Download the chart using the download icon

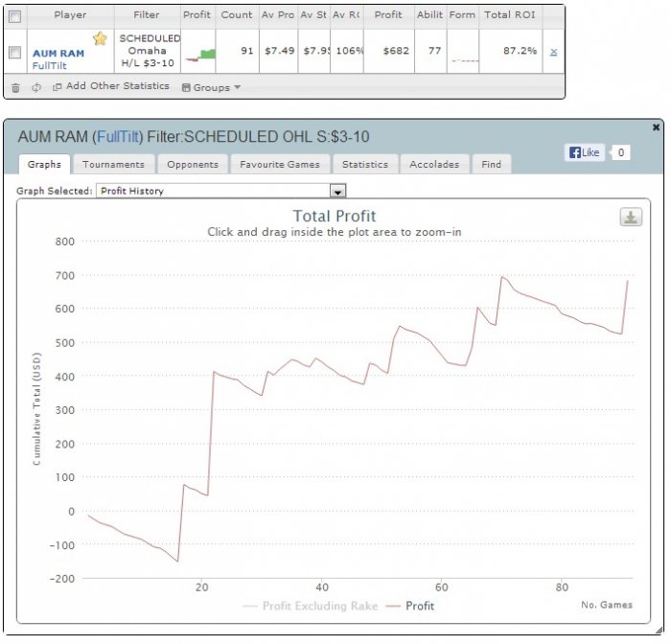tap(631, 217)
